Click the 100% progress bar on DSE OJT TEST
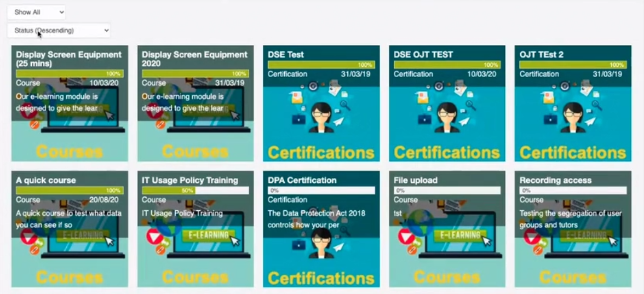This screenshot has height=294, width=644. tap(447, 65)
